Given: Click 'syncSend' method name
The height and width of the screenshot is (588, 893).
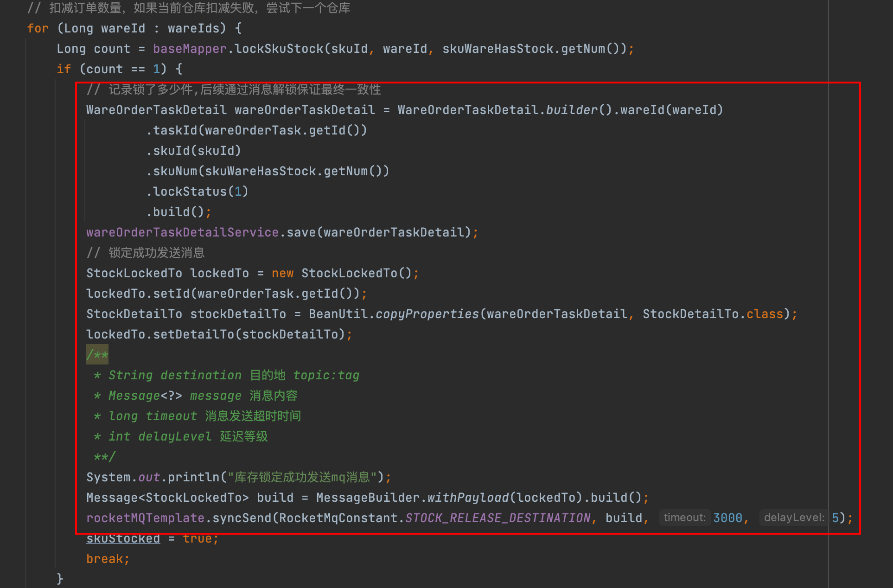Looking at the screenshot, I should pyautogui.click(x=242, y=518).
